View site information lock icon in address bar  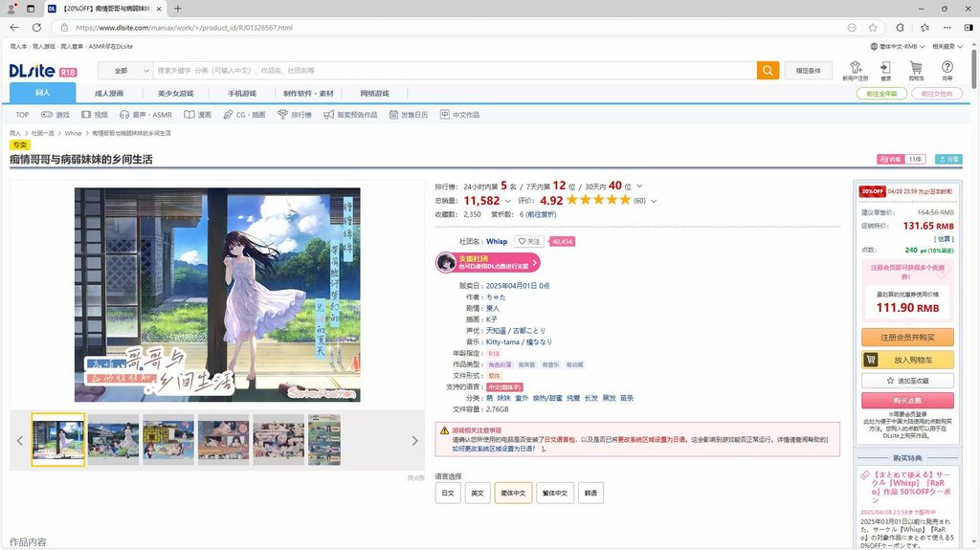pos(64,28)
